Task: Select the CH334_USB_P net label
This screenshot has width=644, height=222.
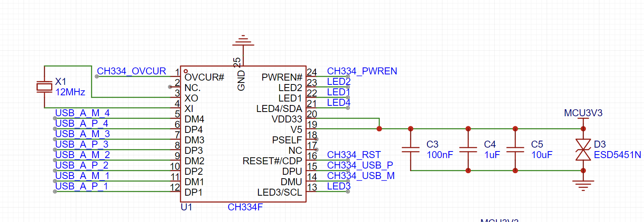Action: pos(360,165)
